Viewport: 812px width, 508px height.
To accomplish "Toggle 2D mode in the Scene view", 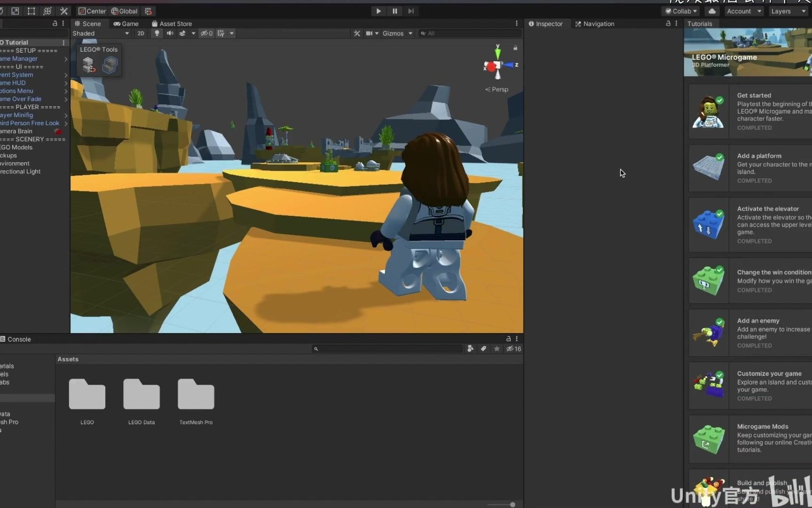I will [141, 33].
